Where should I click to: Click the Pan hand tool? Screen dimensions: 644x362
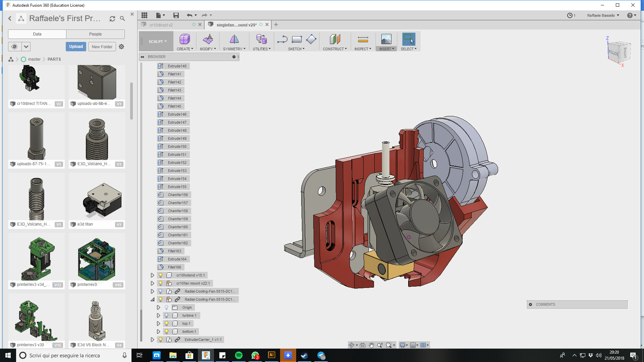tap(371, 345)
